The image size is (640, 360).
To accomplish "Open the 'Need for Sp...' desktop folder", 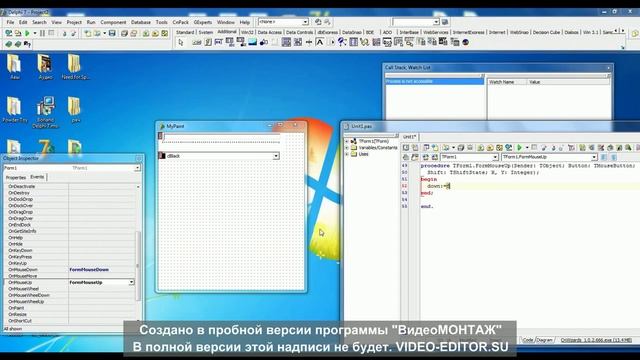I will [x=75, y=67].
